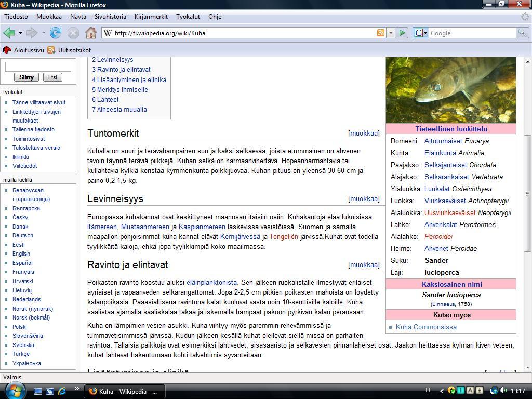Viewport: 532px width, 399px height.
Task: Open Tulostettava versio link
Action: coord(36,148)
